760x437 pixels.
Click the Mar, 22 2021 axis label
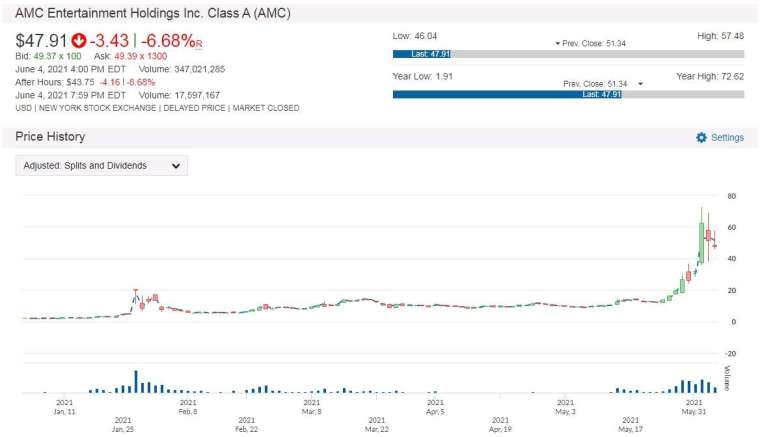click(377, 424)
